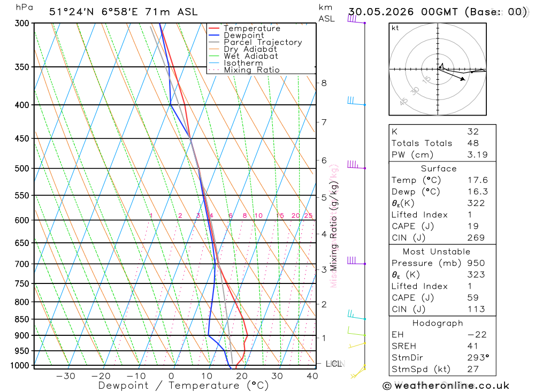Image resolution: width=535 pixels, height=392 pixels.
Task: Click the 700 pressure level label
Action: [x=22, y=264]
